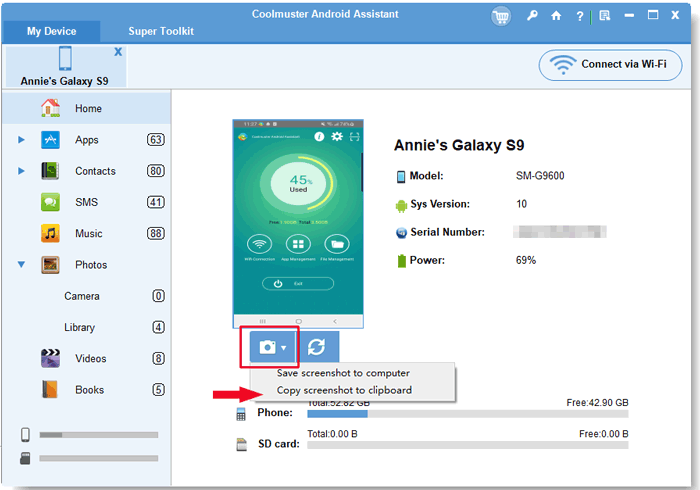Switch to Super Toolkit tab

point(161,31)
